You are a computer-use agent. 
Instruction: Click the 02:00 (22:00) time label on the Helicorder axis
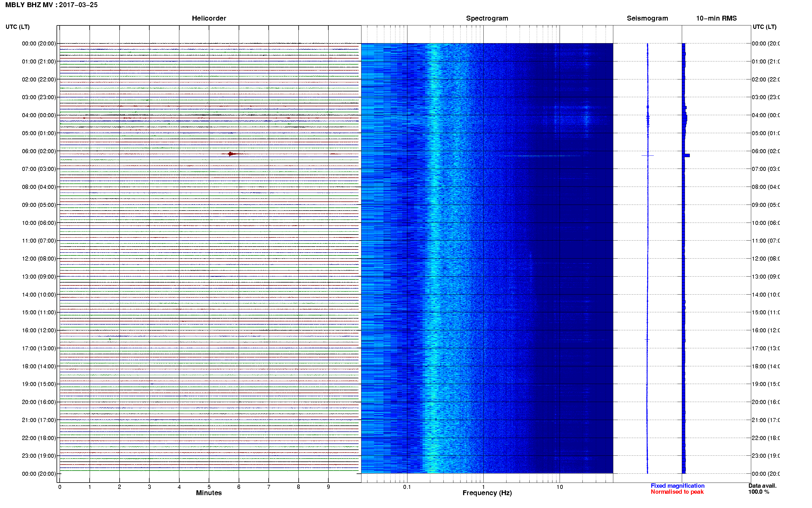39,80
